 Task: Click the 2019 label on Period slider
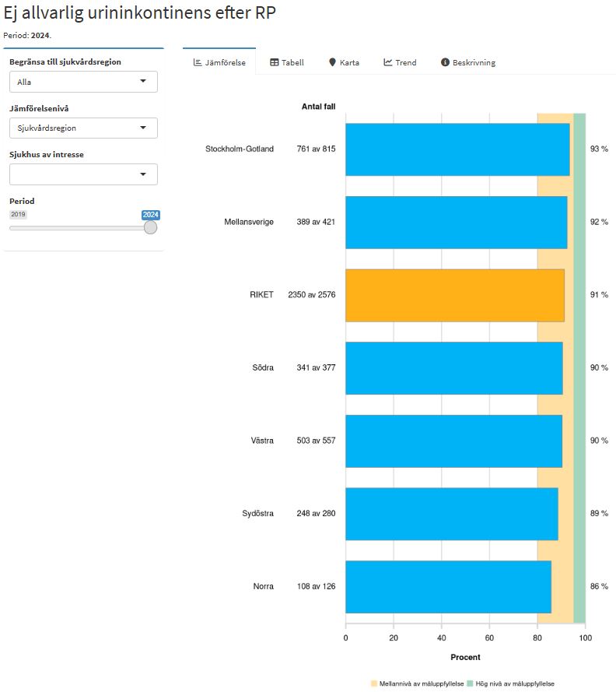18,214
